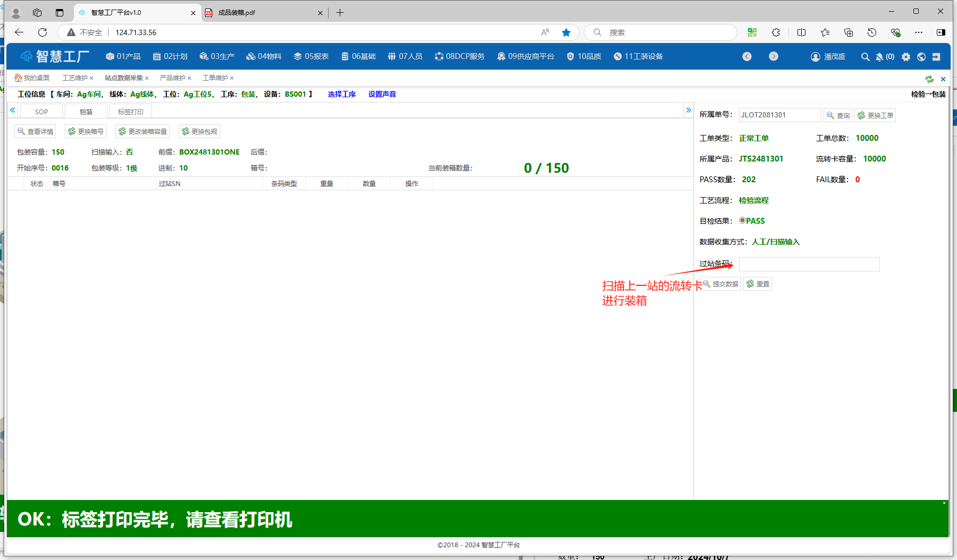Image resolution: width=957 pixels, height=560 pixels.
Task: Click the 过站条码 input field
Action: pos(809,264)
